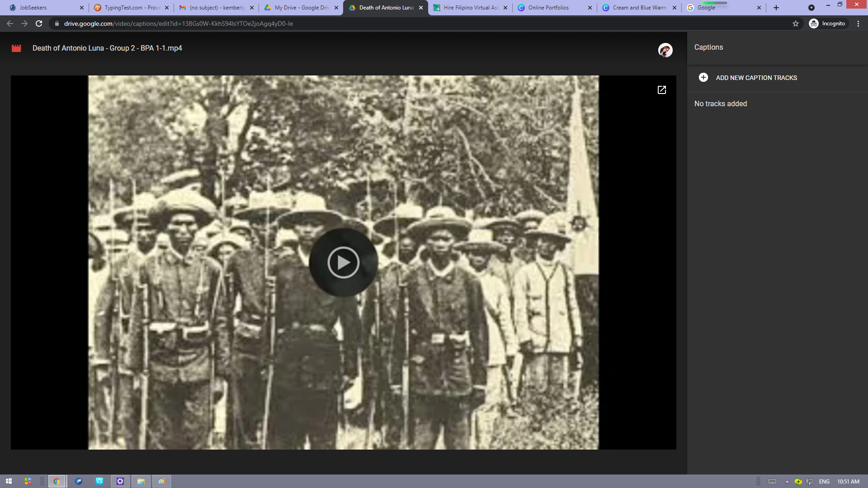Click the address bar URL
The height and width of the screenshot is (488, 868).
click(x=178, y=23)
